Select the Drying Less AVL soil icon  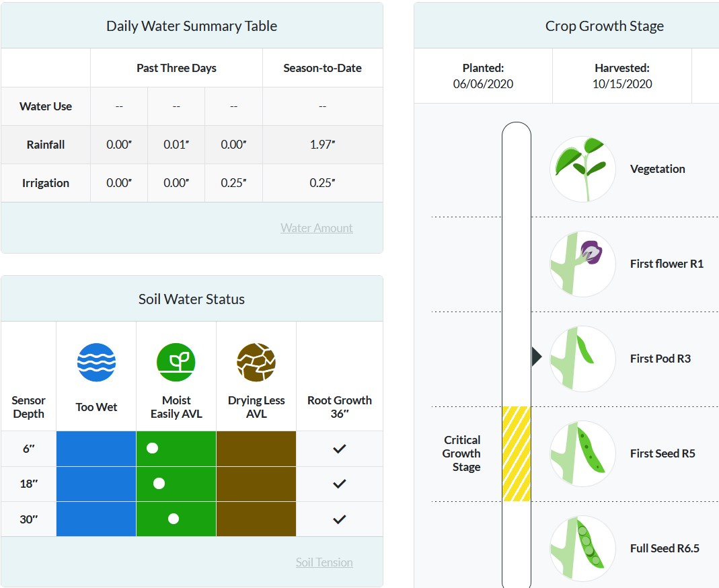click(x=256, y=361)
